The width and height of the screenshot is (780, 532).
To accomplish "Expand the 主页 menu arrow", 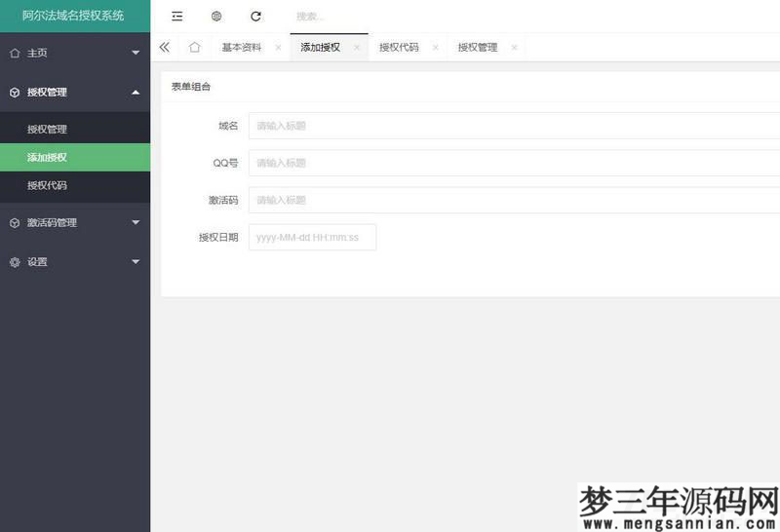I will coord(136,53).
